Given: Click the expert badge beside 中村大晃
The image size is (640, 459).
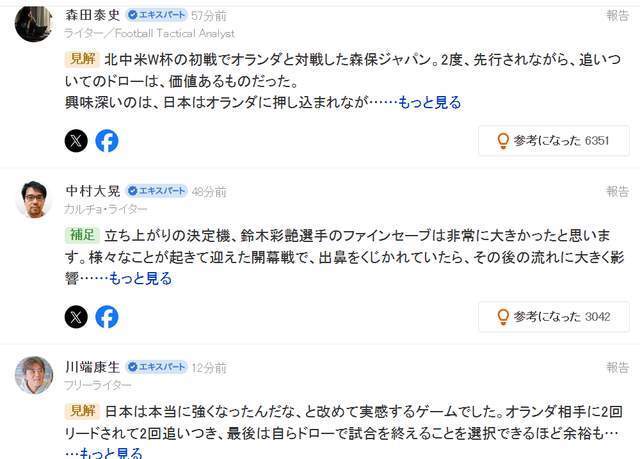Looking at the screenshot, I should pos(157,191).
